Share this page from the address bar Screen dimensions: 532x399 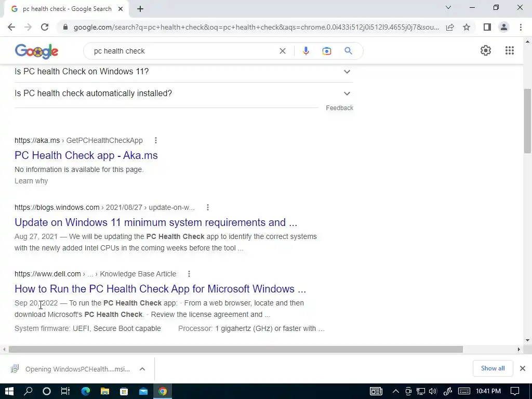(x=450, y=27)
